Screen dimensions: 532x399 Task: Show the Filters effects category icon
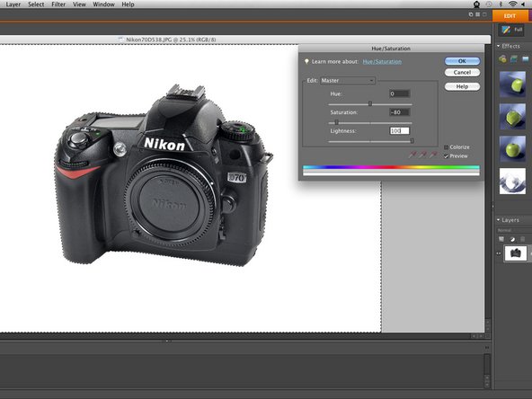(x=502, y=59)
